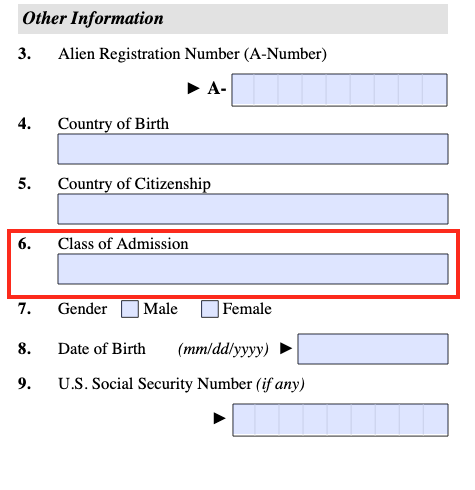Click the Female label text
The width and height of the screenshot is (475, 490).
pyautogui.click(x=247, y=309)
